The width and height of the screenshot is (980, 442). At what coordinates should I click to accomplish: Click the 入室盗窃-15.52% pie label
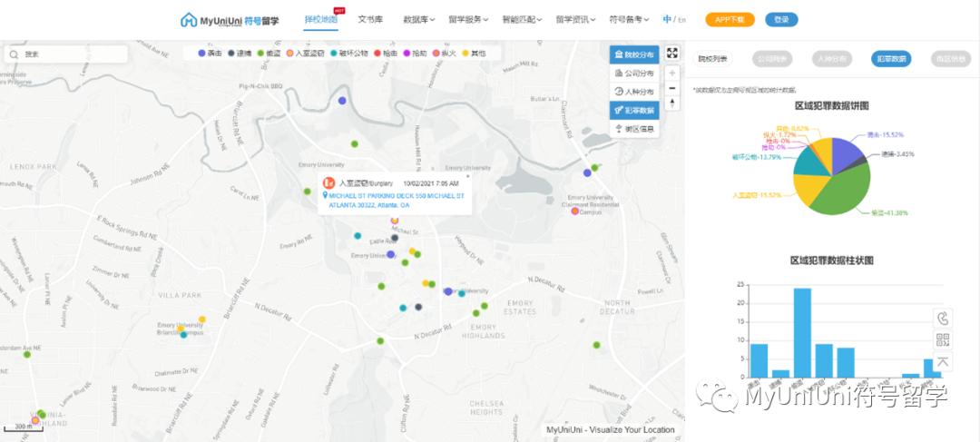[759, 196]
